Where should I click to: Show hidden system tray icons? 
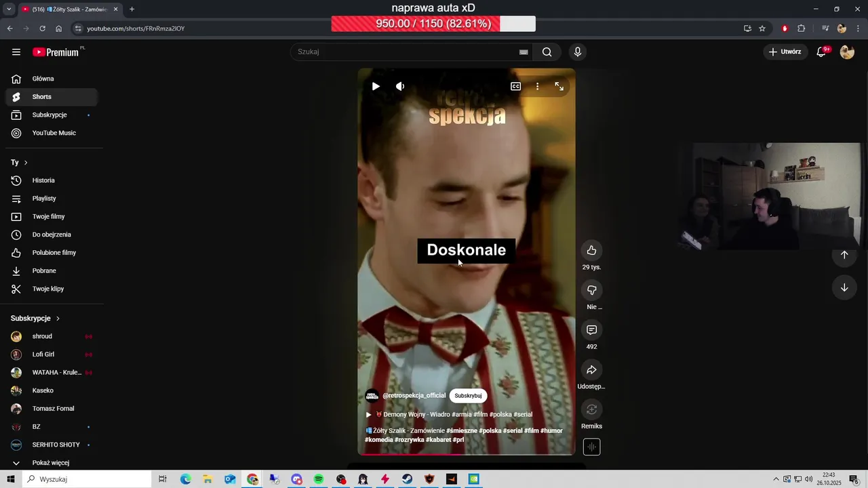pyautogui.click(x=776, y=479)
